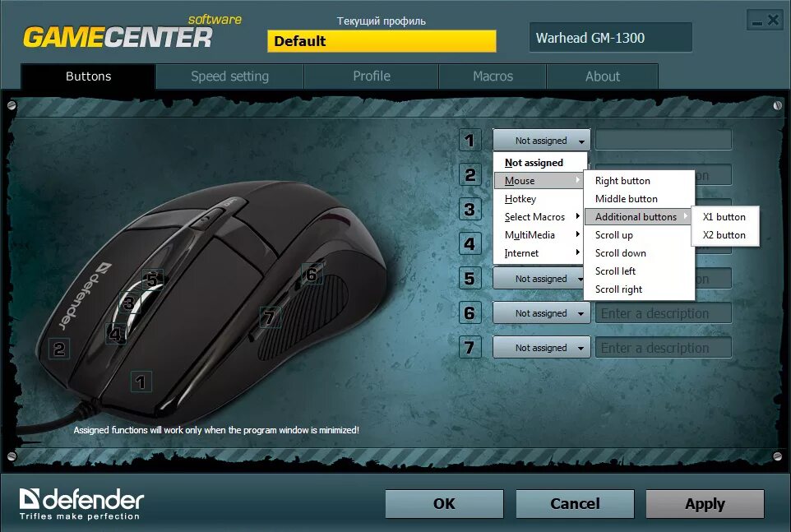Screen dimensions: 791x532
Task: Open the button 6 Not assigned dropdown
Action: (541, 313)
